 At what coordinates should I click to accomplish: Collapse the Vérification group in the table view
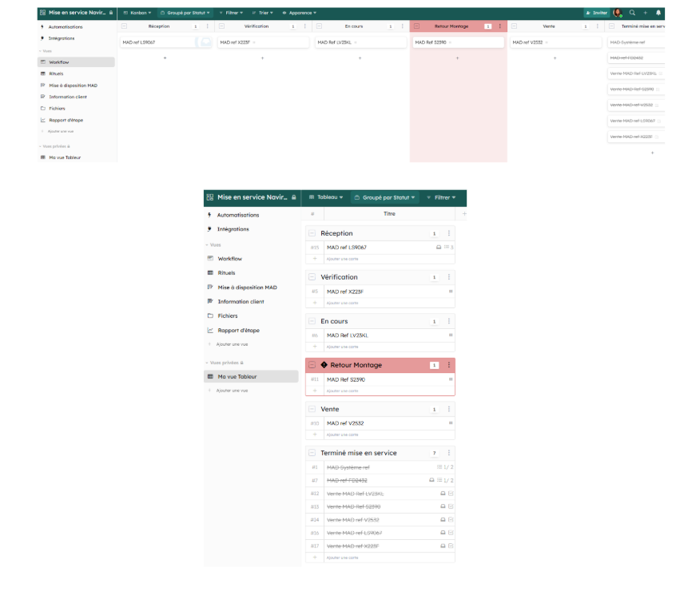click(312, 277)
